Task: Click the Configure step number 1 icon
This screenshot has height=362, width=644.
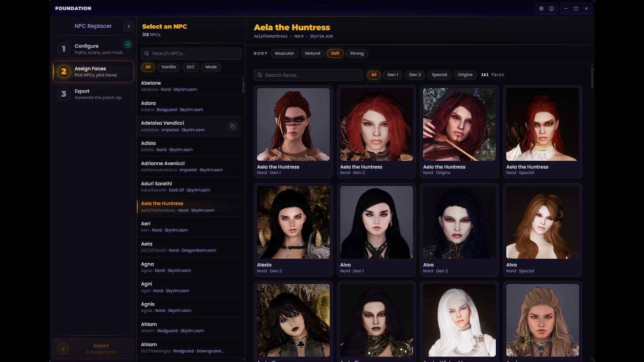Action: [64, 49]
